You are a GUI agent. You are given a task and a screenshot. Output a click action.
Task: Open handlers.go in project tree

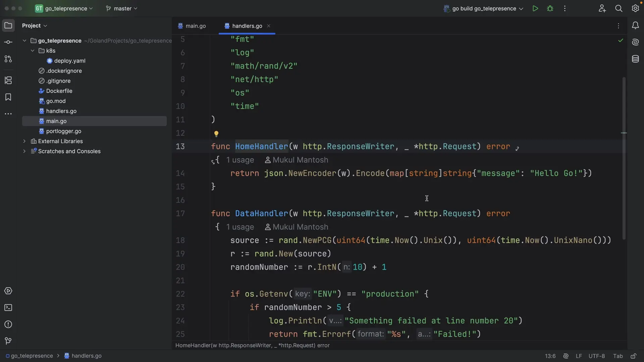(61, 111)
